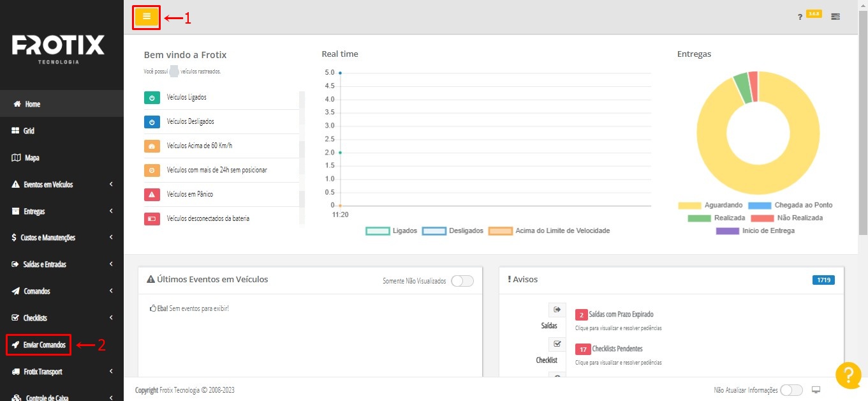Click the Veículos desconectados da bateria icon

[152, 219]
